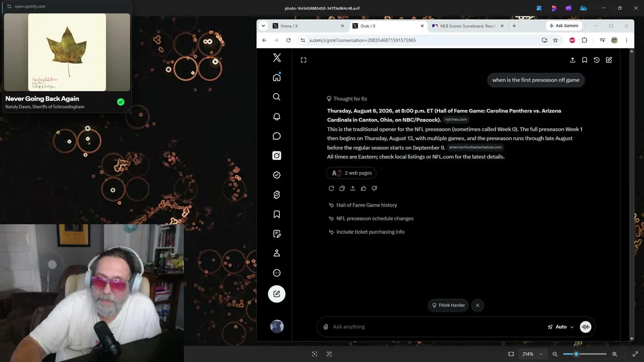Dislike the Grok response

374,189
